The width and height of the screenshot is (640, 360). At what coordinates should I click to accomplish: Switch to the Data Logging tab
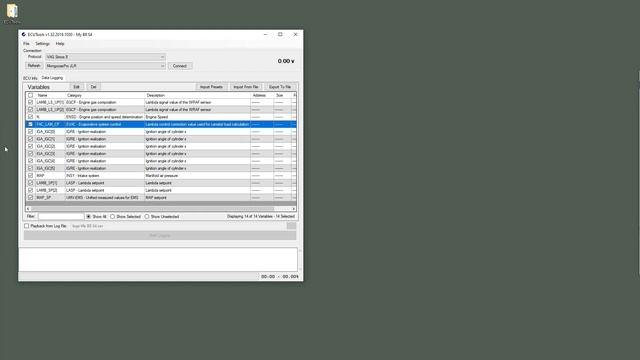pos(52,78)
